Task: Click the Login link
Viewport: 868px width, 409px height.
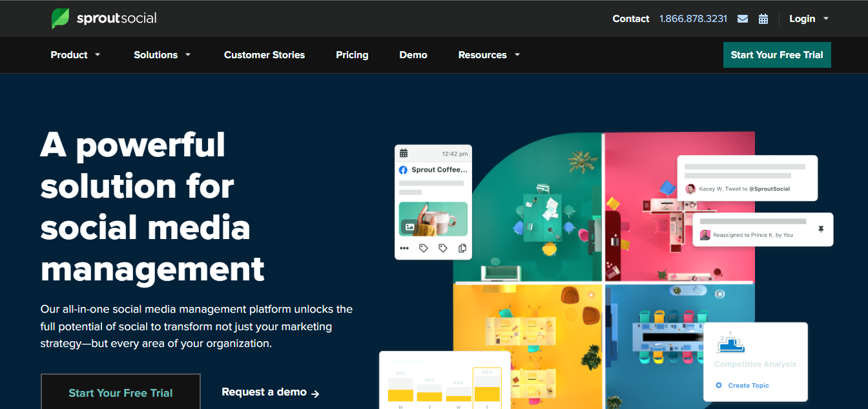Action: 802,19
